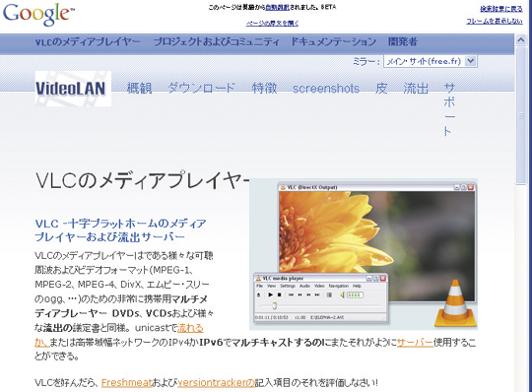The width and height of the screenshot is (532, 392).
Task: Open the VLCのメディアプレイヤー top menu item
Action: (88, 41)
